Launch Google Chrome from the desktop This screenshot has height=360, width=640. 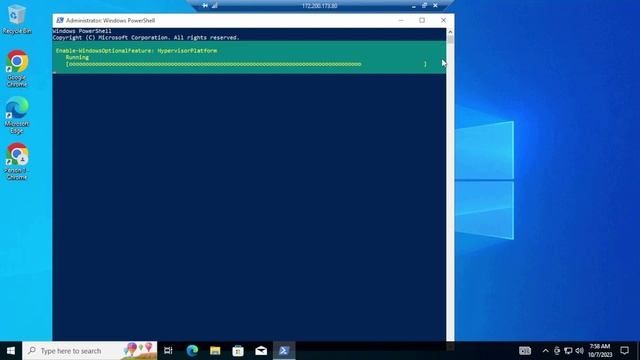tap(17, 68)
